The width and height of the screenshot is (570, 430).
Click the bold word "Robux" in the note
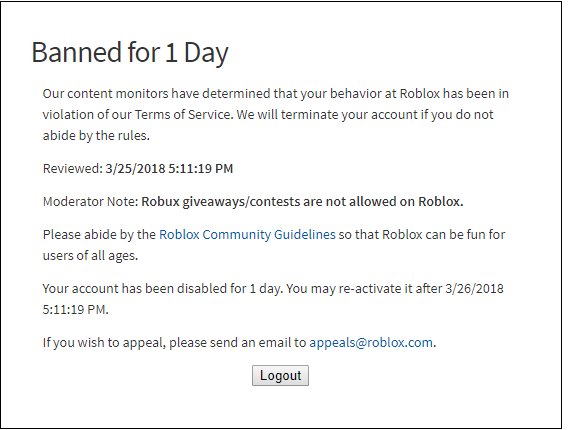pos(160,201)
